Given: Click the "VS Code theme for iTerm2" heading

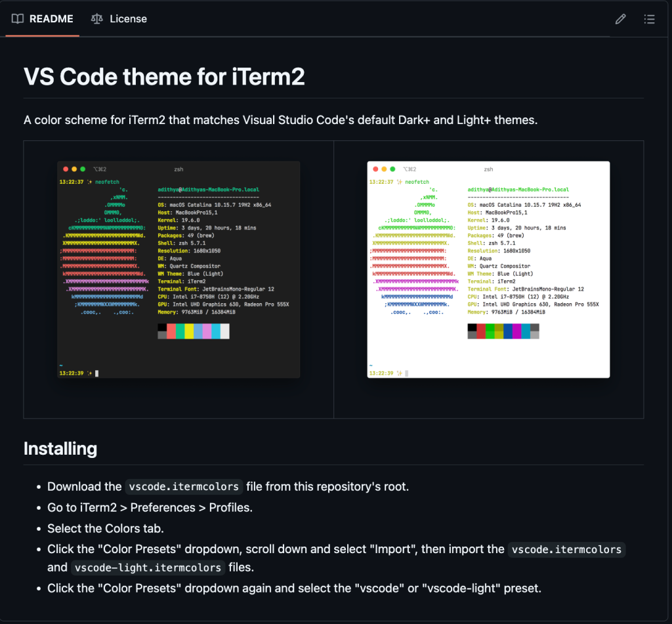Looking at the screenshot, I should point(164,77).
